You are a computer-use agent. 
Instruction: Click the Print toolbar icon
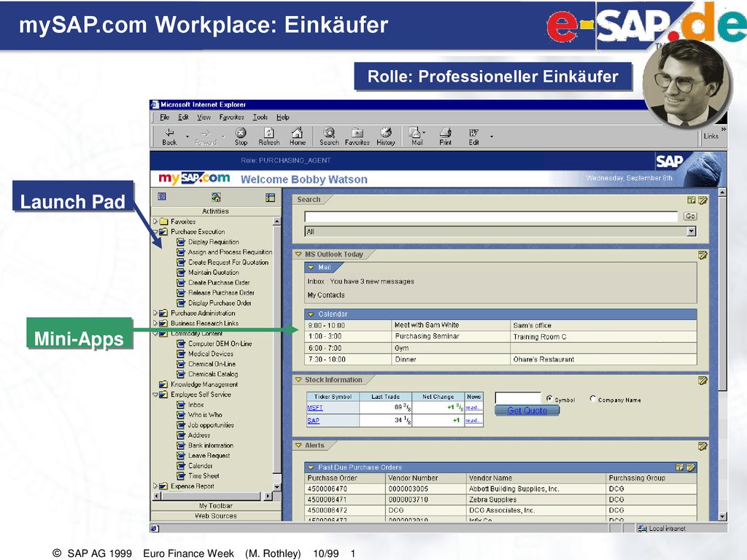pos(446,136)
